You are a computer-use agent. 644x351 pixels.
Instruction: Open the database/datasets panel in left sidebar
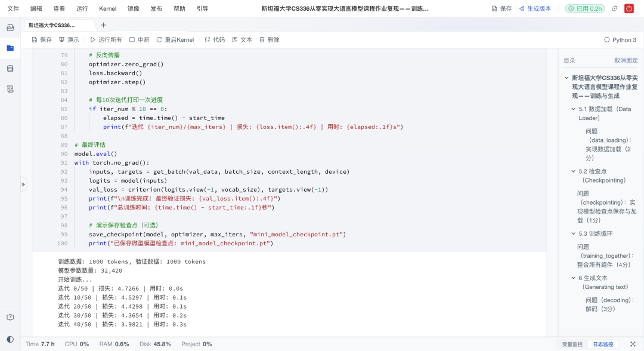pyautogui.click(x=9, y=69)
